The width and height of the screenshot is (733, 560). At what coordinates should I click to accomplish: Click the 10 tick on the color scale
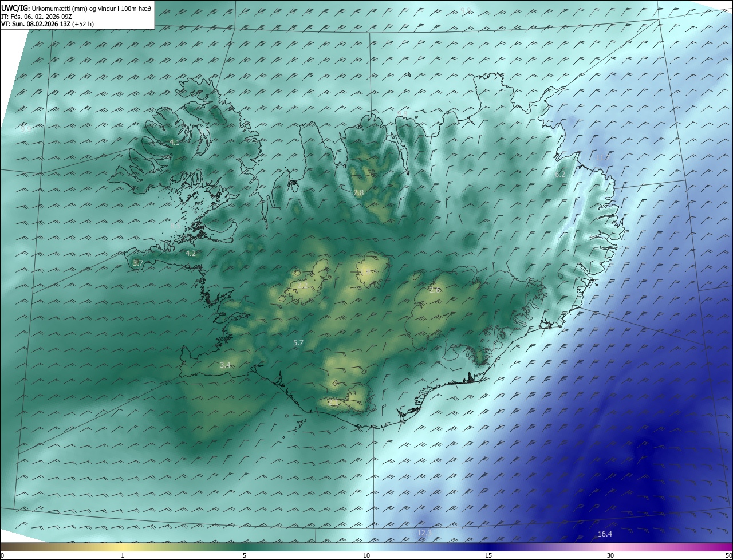pyautogui.click(x=366, y=555)
